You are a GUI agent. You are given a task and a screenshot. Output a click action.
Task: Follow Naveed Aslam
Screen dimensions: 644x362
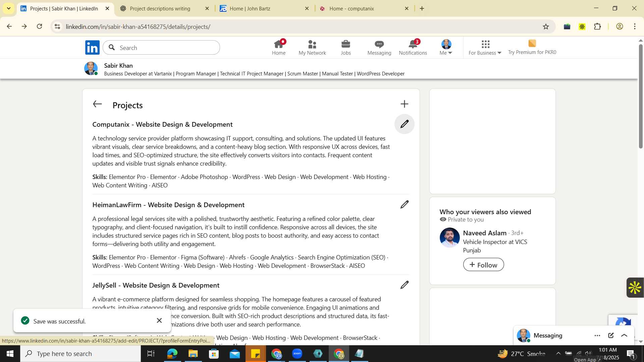(x=483, y=265)
